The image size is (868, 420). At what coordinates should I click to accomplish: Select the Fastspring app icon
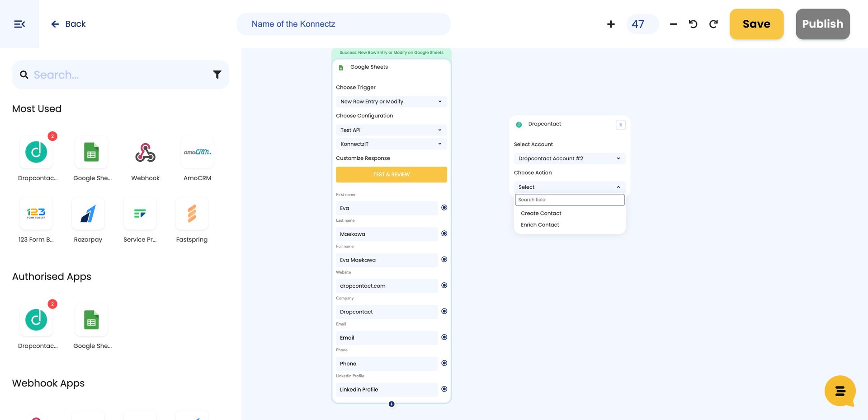[x=192, y=214]
